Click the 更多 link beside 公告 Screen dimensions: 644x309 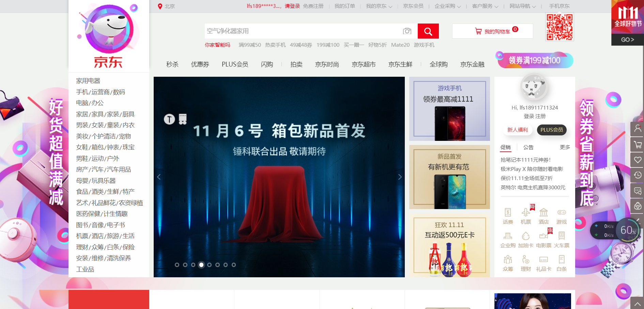click(565, 147)
